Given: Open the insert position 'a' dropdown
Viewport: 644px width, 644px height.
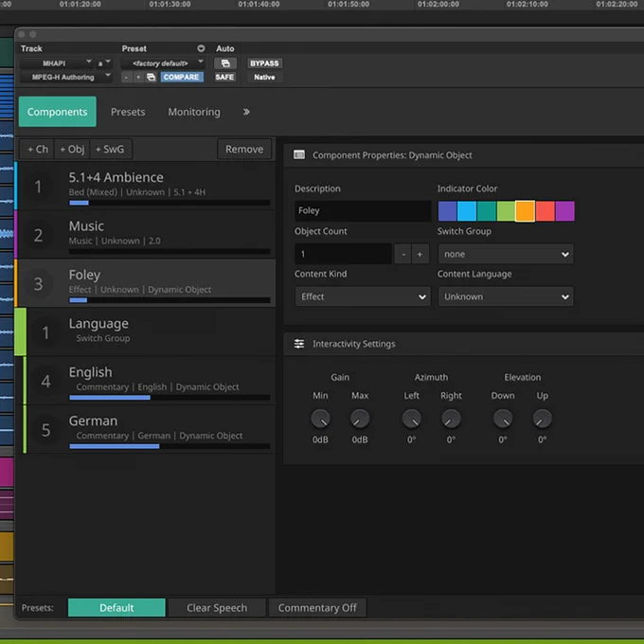Looking at the screenshot, I should (x=103, y=63).
